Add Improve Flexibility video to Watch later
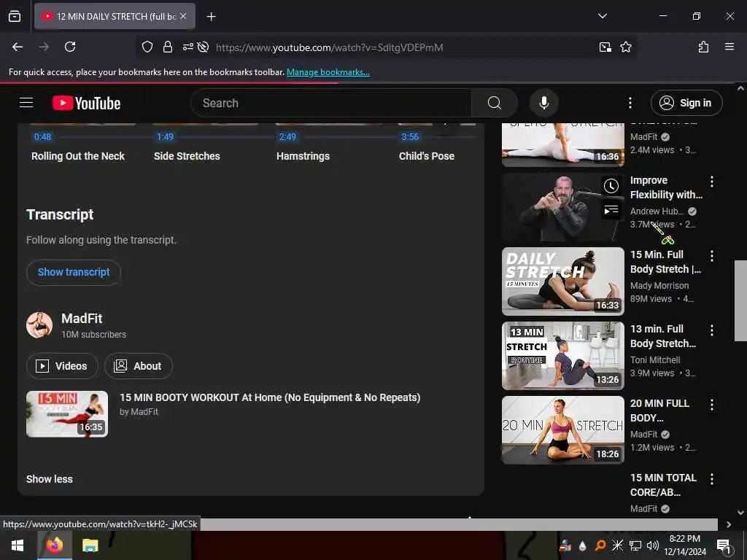This screenshot has height=560, width=747. 611,186
